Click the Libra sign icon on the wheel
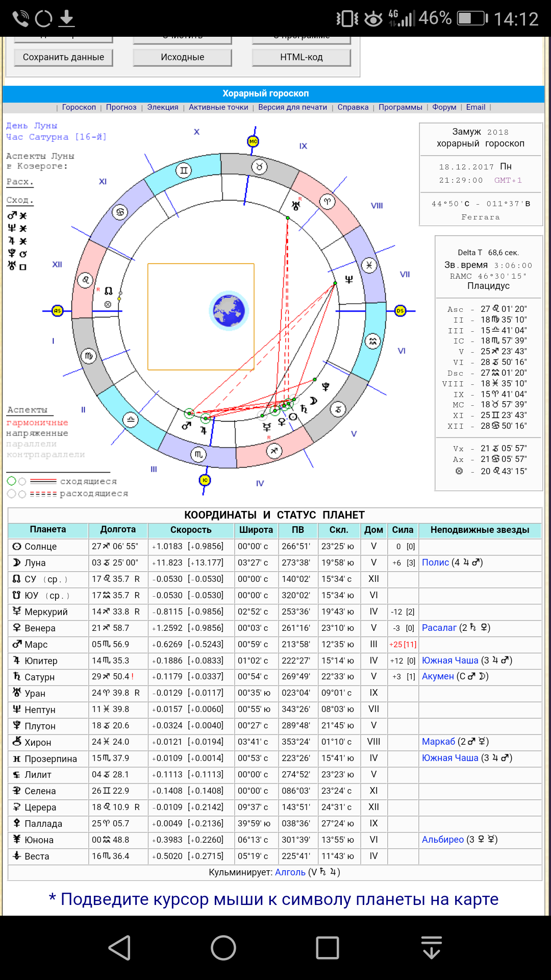This screenshot has height=980, width=551. pyautogui.click(x=131, y=420)
